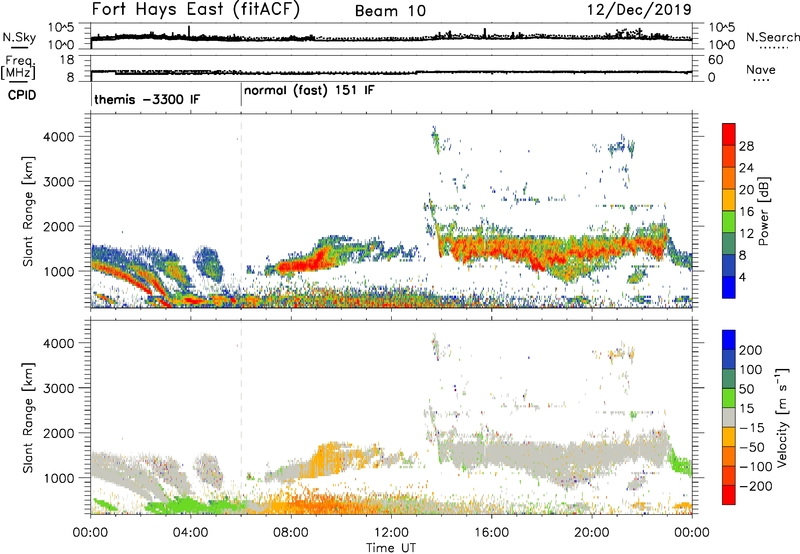Viewport: 800px width, 554px height.
Task: Click the 'Velocity [m s-1]' colorbar label
Action: click(782, 417)
